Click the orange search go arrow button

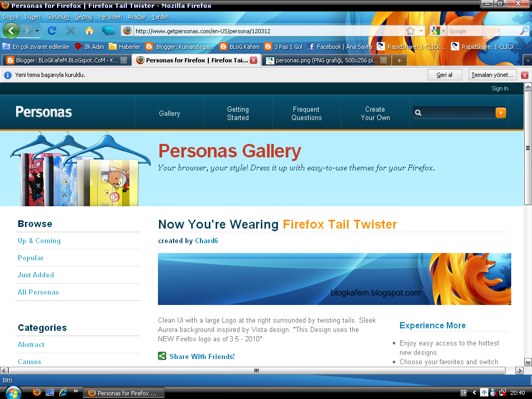pyautogui.click(x=500, y=113)
